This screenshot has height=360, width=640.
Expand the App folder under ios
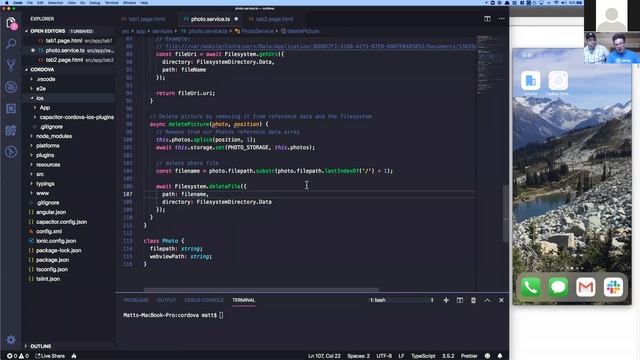point(44,108)
